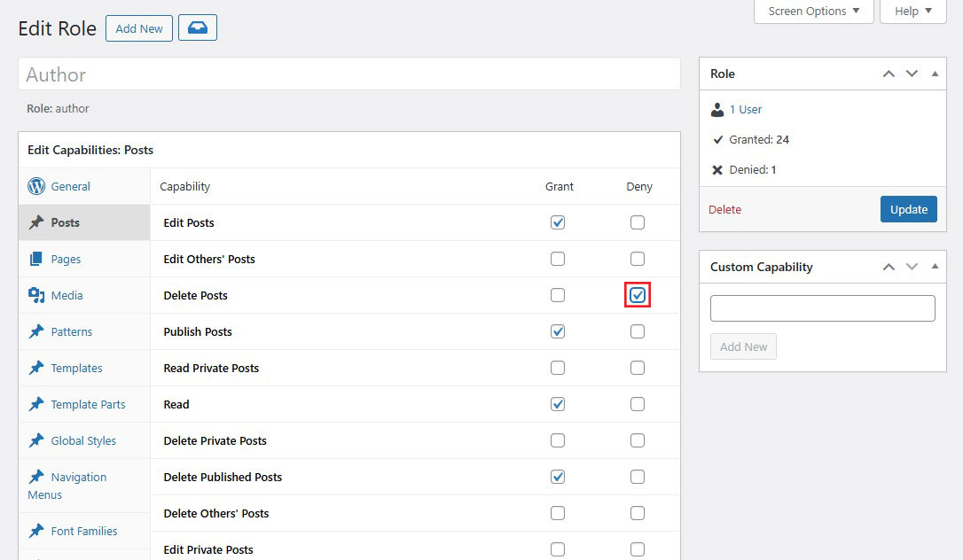Open the Screen Options dropdown
Viewport: 963px width, 560px height.
[x=814, y=11]
